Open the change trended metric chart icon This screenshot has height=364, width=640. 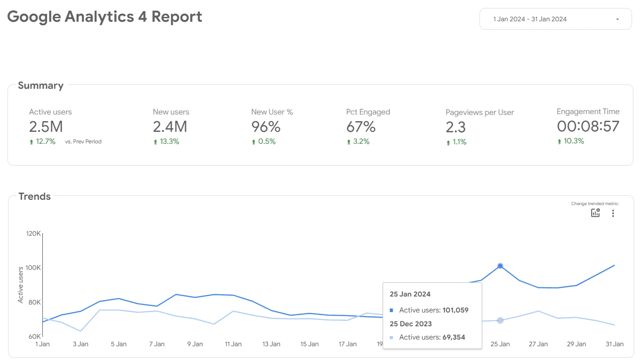coord(595,213)
